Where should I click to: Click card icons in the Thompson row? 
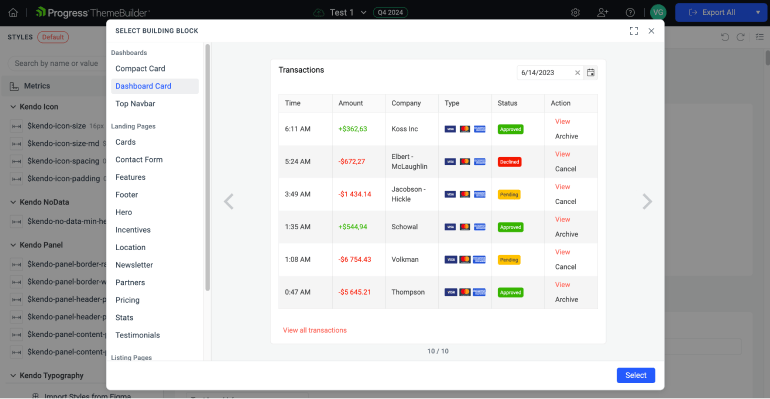click(x=465, y=292)
